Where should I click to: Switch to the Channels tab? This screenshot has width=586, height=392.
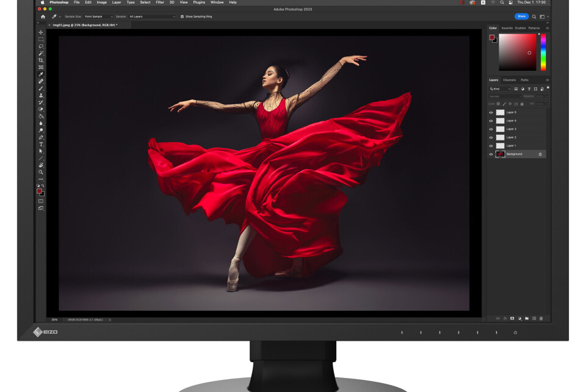click(x=510, y=80)
